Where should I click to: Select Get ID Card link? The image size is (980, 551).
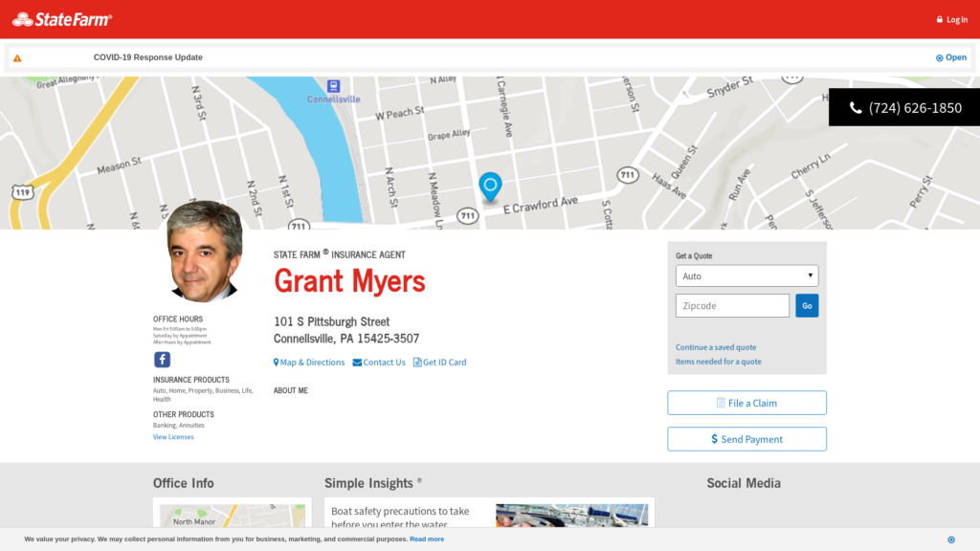440,363
